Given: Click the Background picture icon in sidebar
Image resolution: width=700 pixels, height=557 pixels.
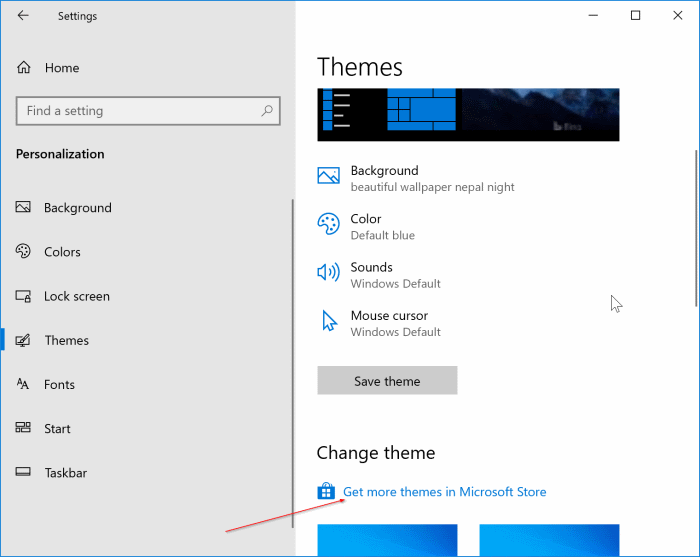Looking at the screenshot, I should tap(23, 207).
